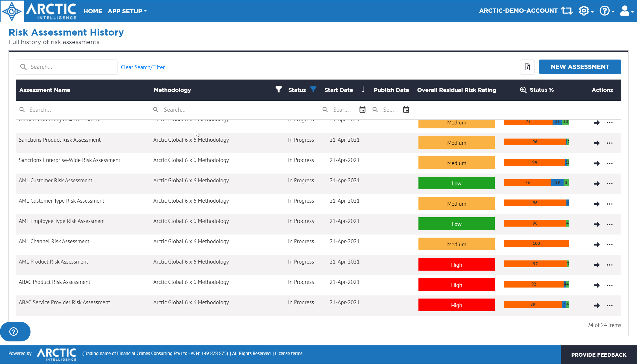The width and height of the screenshot is (637, 364).
Task: Select the magnifier icon next to Status %
Action: [x=523, y=89]
